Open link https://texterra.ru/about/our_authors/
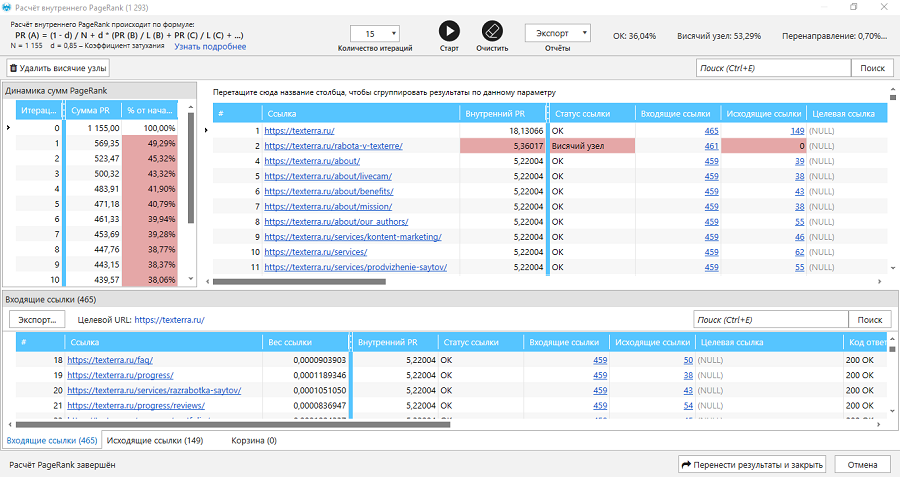 tap(336, 222)
